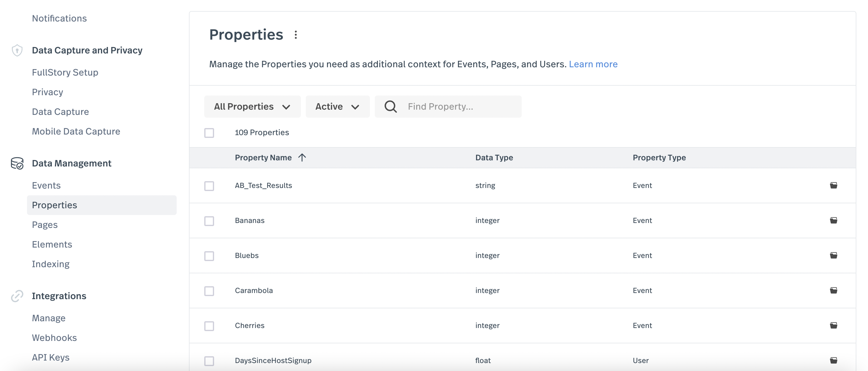Click the archive icon for Carambola
This screenshot has height=371, width=868.
(x=833, y=291)
